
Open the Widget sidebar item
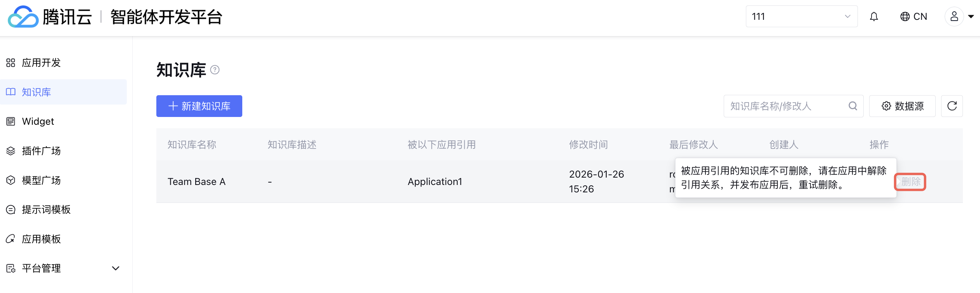pos(38,122)
